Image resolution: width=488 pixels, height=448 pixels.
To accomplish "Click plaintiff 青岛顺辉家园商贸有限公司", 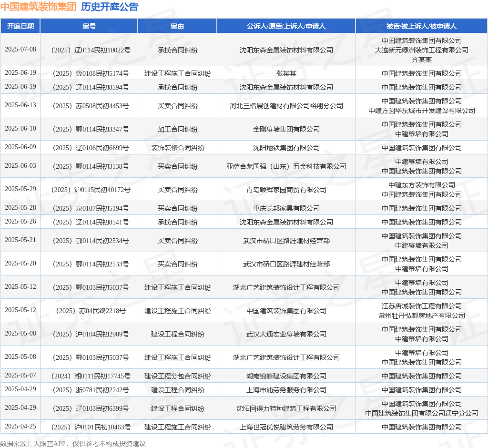I will coord(286,190).
